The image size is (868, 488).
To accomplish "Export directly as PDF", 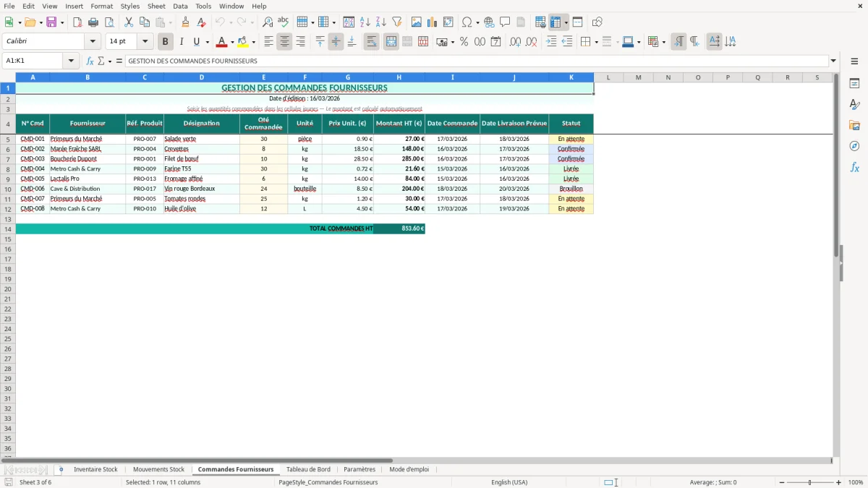I will point(77,22).
